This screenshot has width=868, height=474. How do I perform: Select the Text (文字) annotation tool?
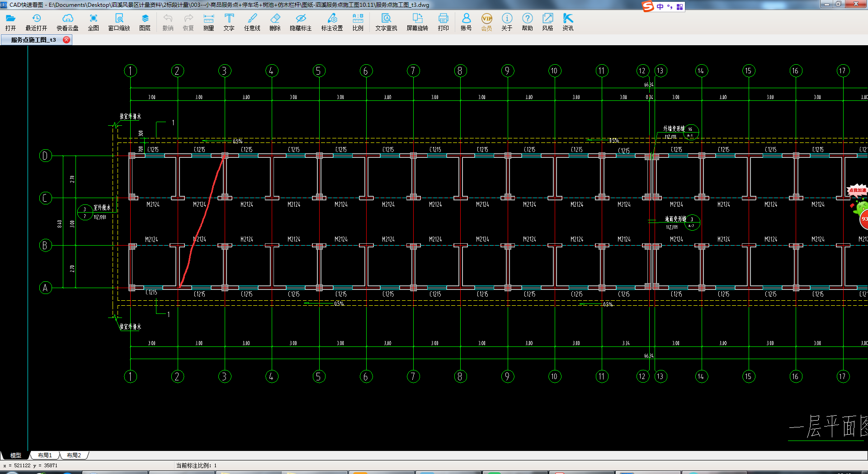click(x=229, y=22)
